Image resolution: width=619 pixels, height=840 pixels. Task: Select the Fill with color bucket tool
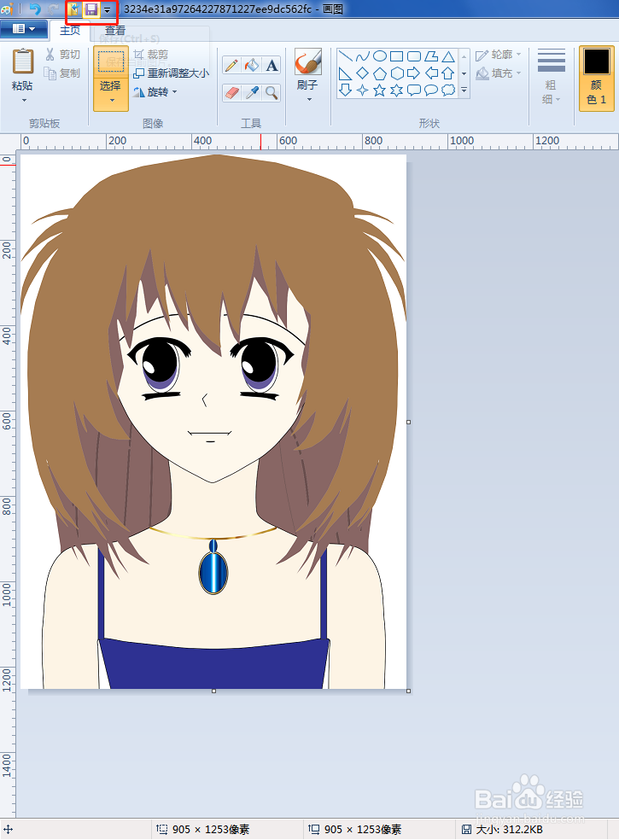click(251, 66)
